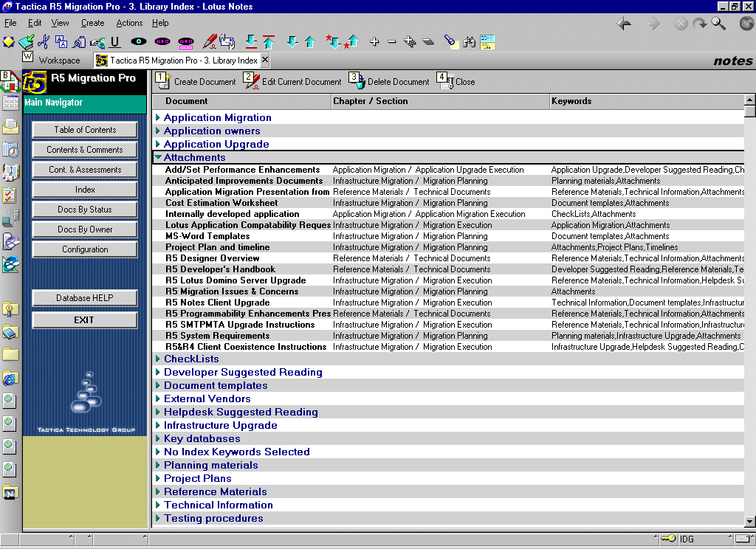Screen dimensions: 756x549
Task: Select the R5 Developer's Handbook document row
Action: 447,269
